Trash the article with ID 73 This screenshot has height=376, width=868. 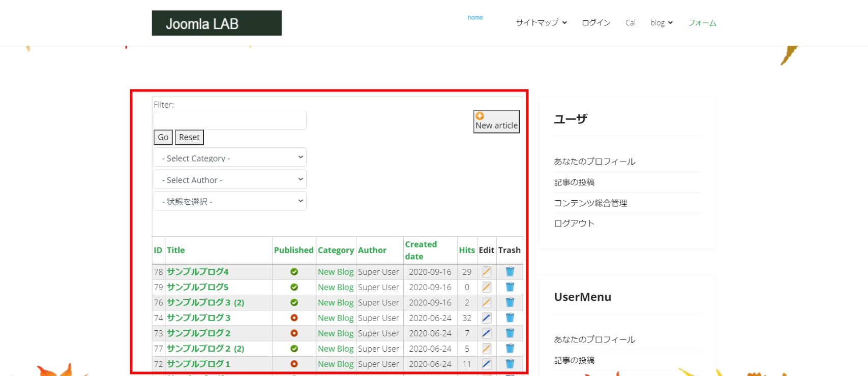(x=510, y=333)
